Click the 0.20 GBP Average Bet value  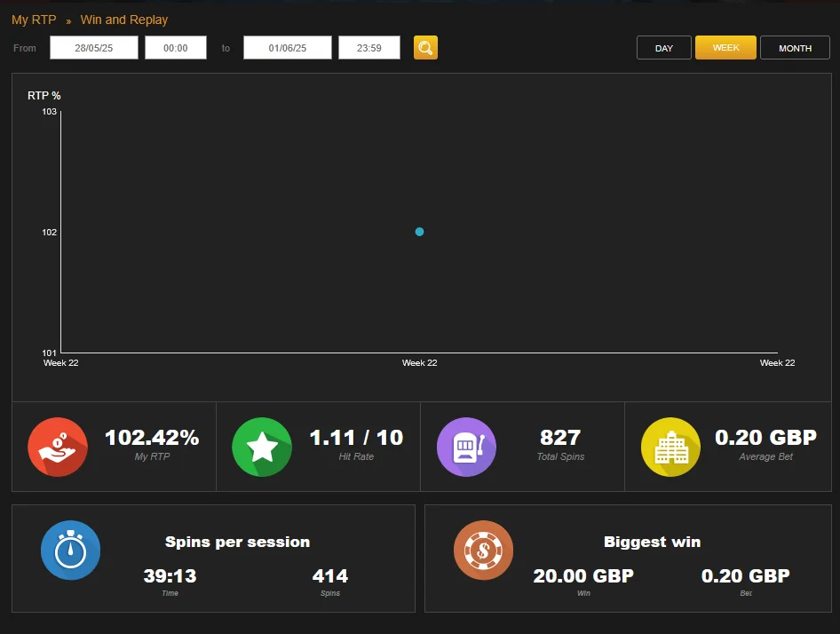pos(765,438)
